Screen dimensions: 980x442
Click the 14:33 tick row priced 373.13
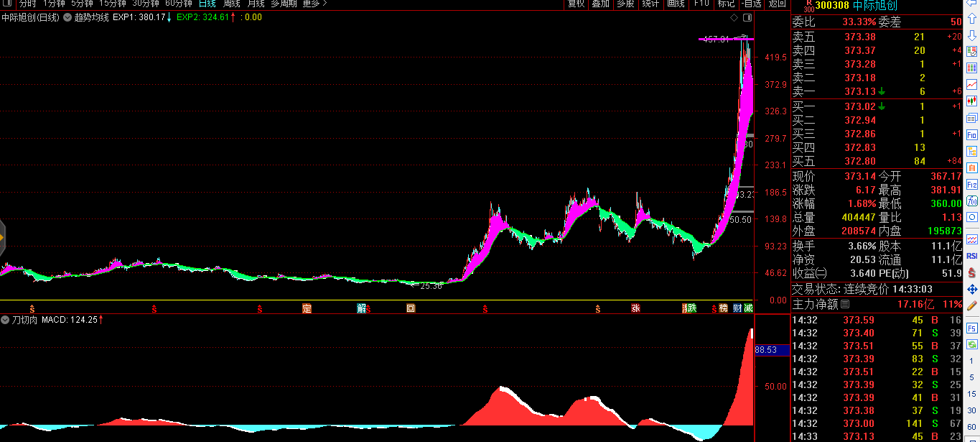coord(877,436)
